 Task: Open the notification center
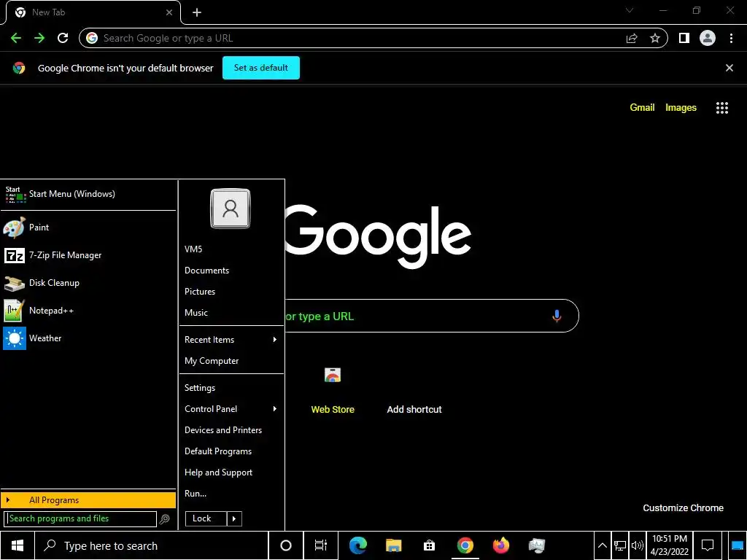tap(708, 545)
